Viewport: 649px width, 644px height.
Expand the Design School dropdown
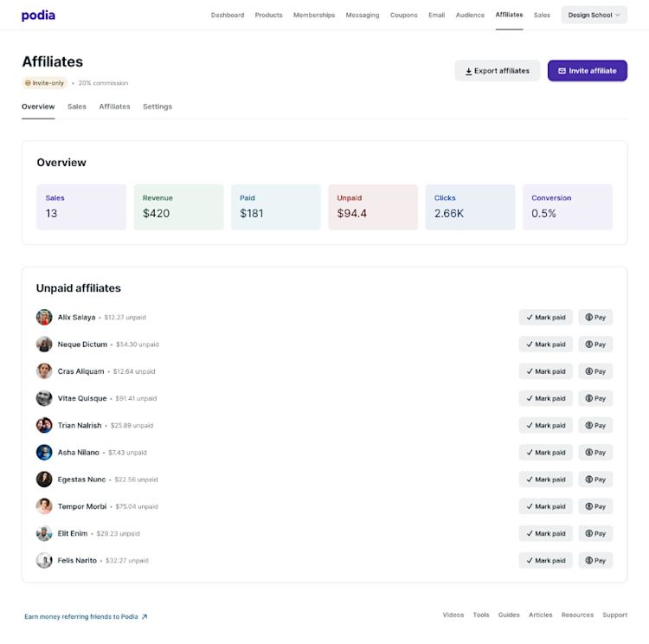pyautogui.click(x=594, y=15)
